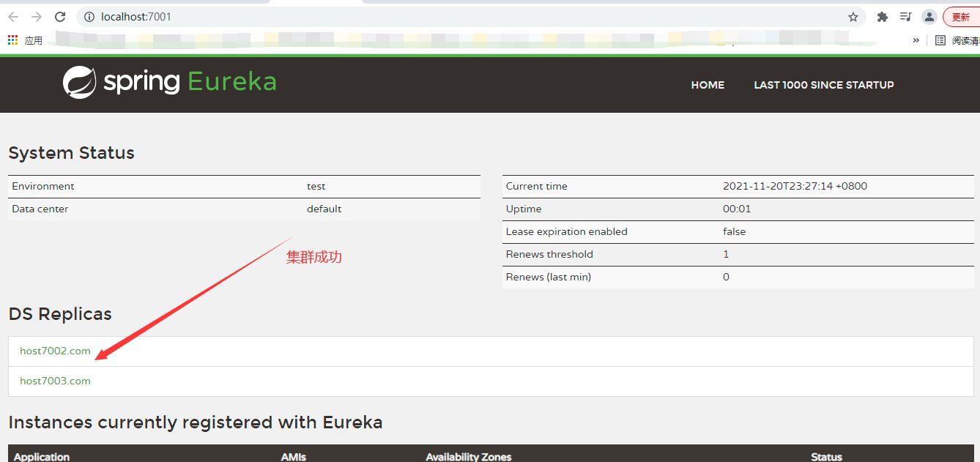Select the Renews threshold label
Screen dimensions: 980x462
coord(549,254)
